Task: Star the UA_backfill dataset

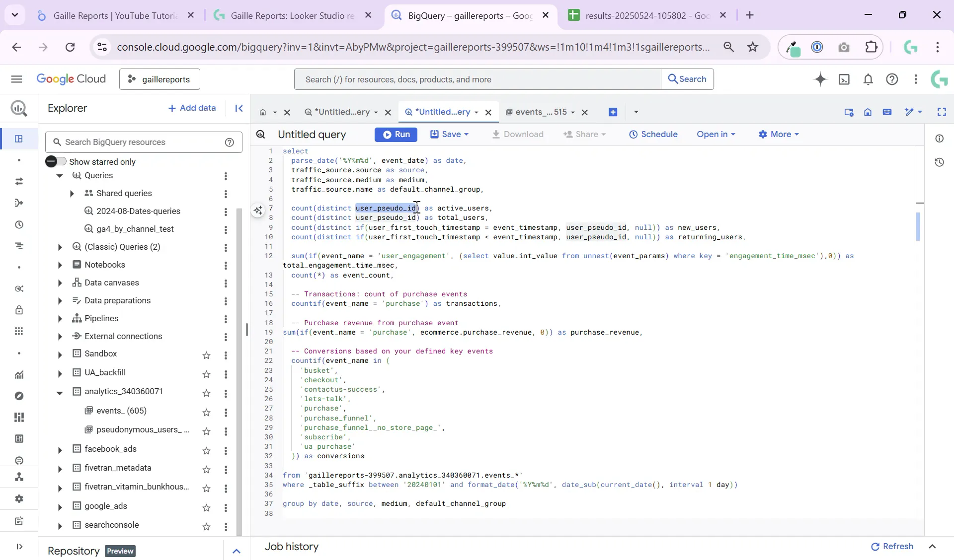Action: tap(207, 375)
